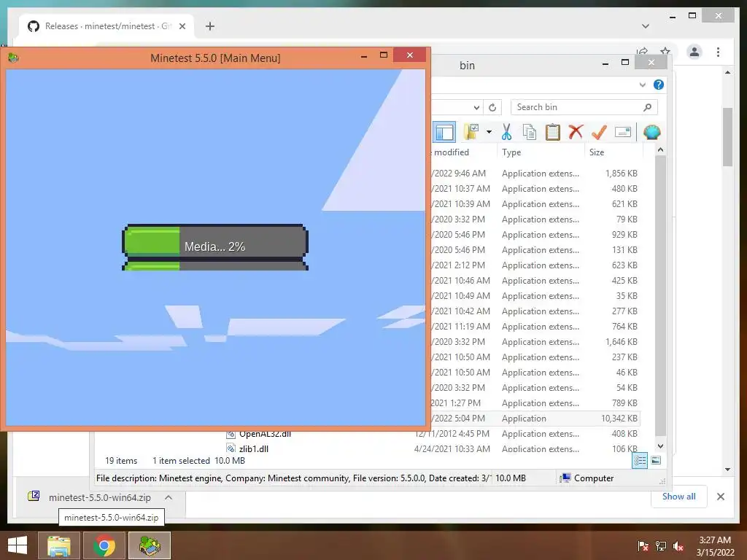Expand the black arrow beside folder options icon
747x560 pixels.
point(489,132)
